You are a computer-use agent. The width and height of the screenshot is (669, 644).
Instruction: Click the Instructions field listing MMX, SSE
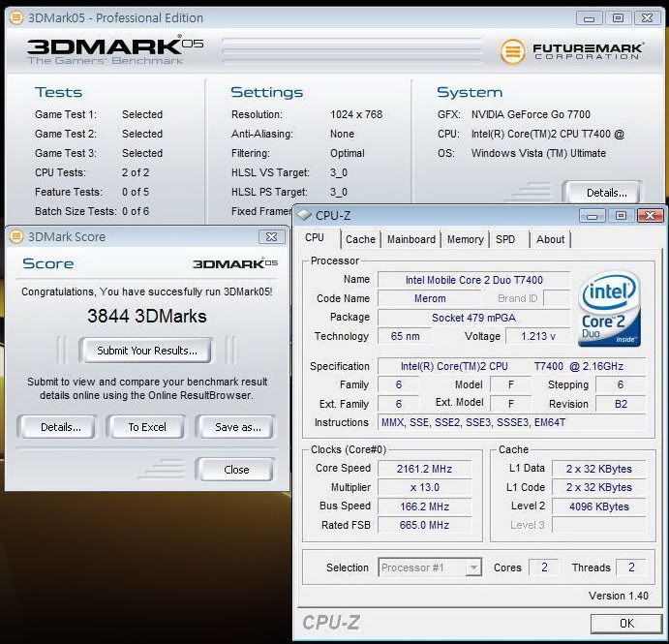511,422
